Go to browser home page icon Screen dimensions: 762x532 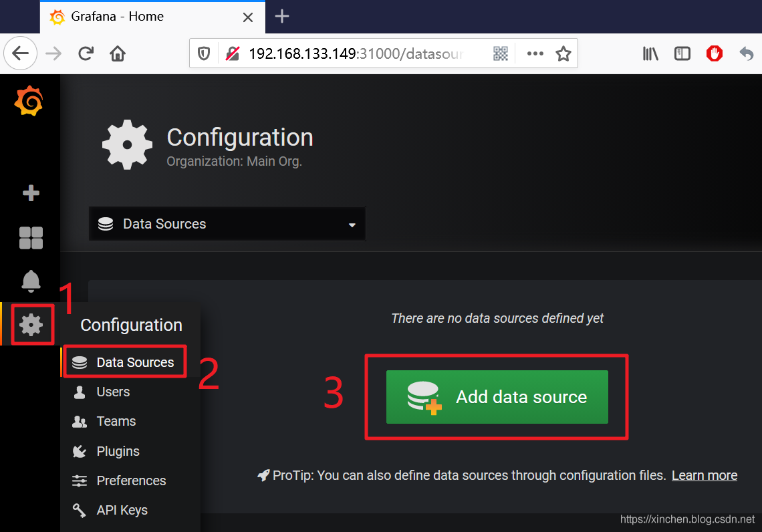point(118,53)
